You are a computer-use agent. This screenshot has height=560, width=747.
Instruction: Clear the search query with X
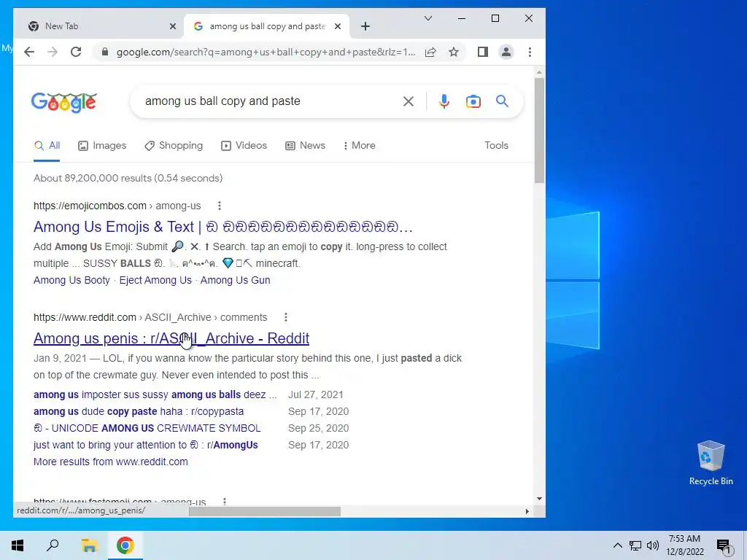[409, 101]
